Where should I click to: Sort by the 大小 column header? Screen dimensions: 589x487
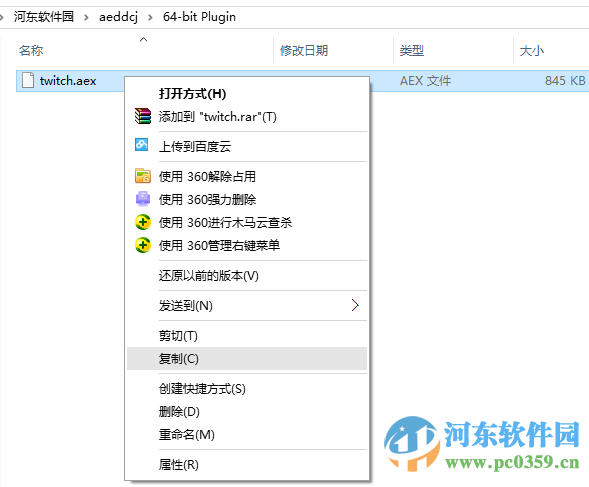click(532, 50)
